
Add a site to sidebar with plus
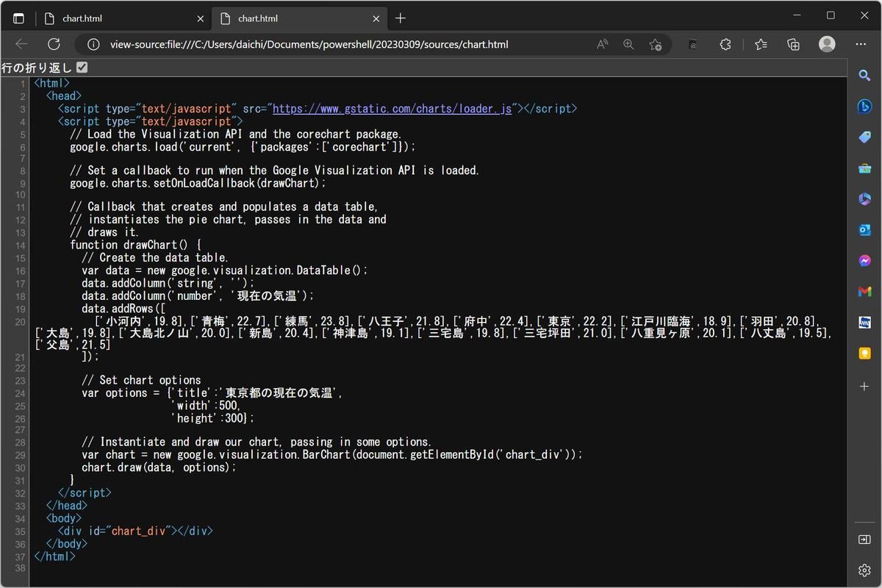pyautogui.click(x=864, y=386)
